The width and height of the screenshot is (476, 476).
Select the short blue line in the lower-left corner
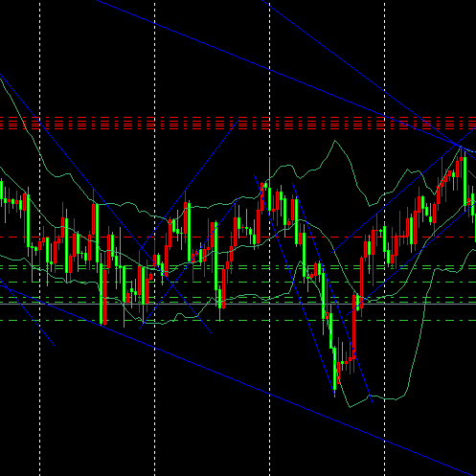[27, 312]
